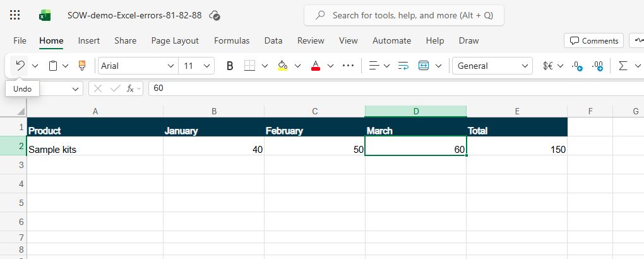Select the Product header cell
The image size is (644, 259).
[x=95, y=127]
